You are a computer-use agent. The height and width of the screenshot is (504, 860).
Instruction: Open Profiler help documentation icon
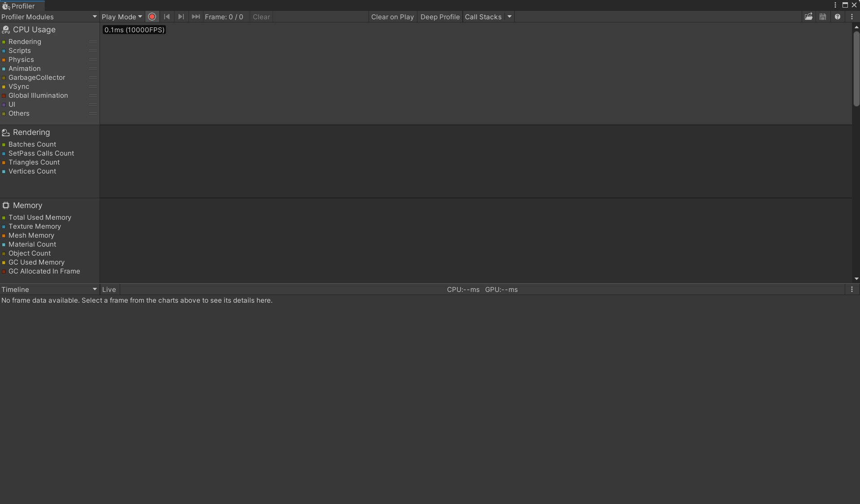point(837,17)
